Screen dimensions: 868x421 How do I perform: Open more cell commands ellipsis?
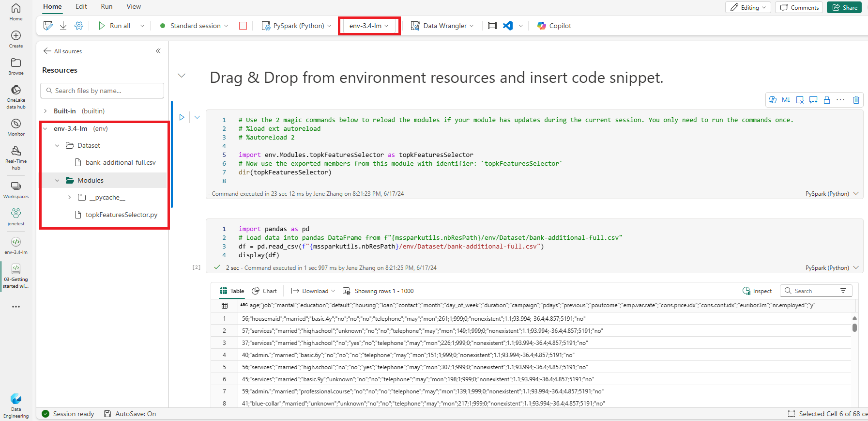tap(840, 100)
